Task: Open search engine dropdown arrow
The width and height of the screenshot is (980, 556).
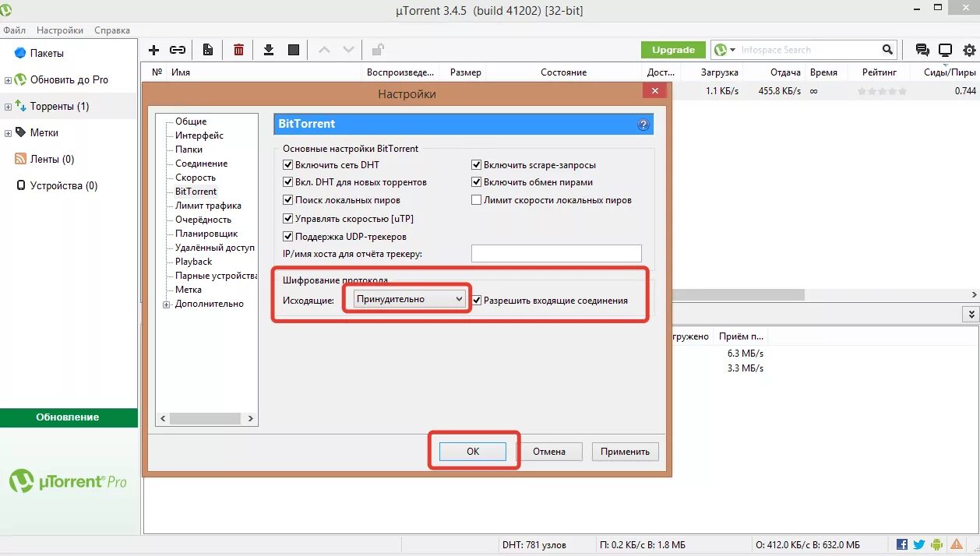Action: (x=732, y=50)
